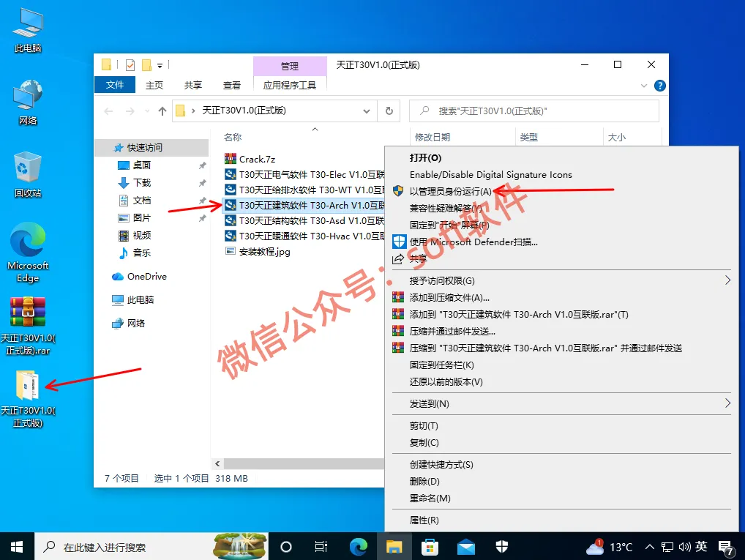Image resolution: width=745 pixels, height=560 pixels.
Task: Select T30-Asd installer file
Action: [x=304, y=220]
